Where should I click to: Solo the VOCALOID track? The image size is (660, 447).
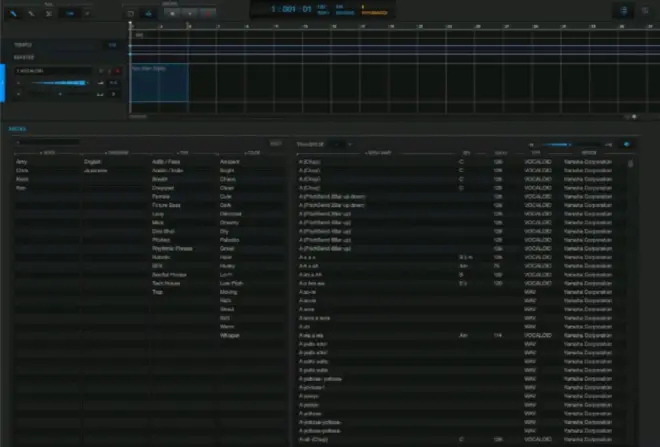[x=109, y=71]
